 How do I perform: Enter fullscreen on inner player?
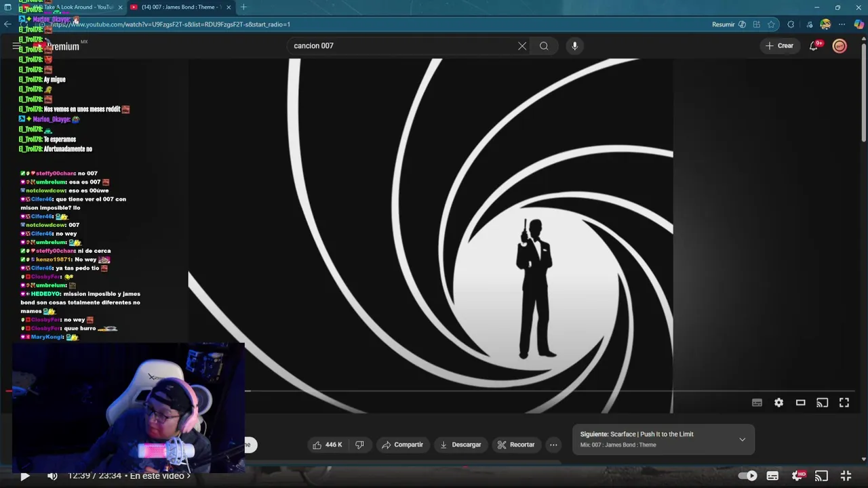(844, 403)
